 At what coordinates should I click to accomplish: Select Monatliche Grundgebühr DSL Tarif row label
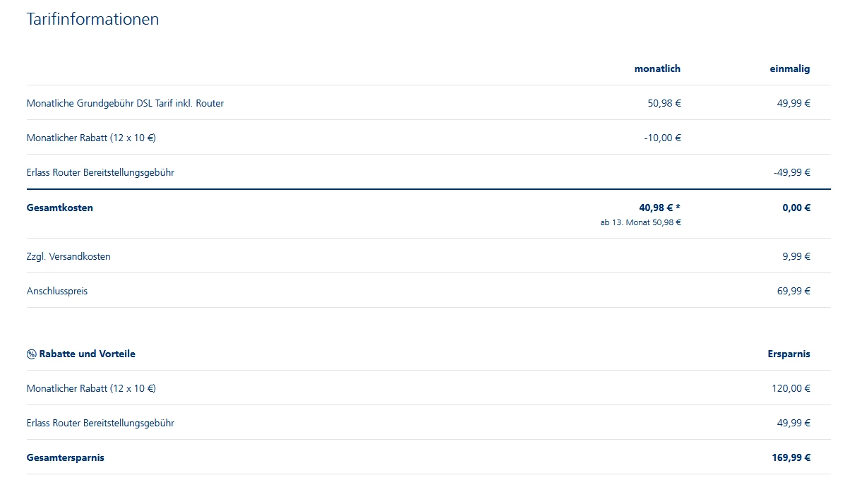click(125, 103)
